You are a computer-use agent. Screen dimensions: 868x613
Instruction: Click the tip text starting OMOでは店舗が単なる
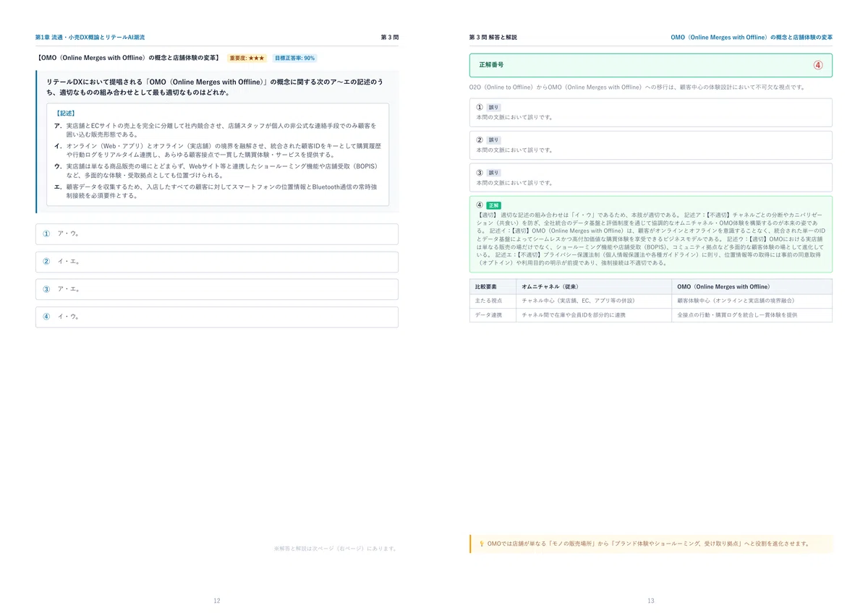click(x=649, y=544)
